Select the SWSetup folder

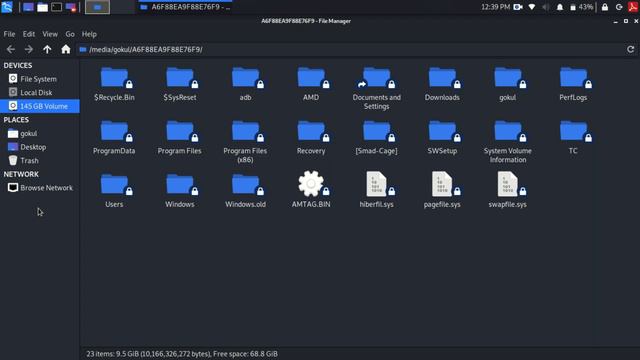click(x=442, y=138)
